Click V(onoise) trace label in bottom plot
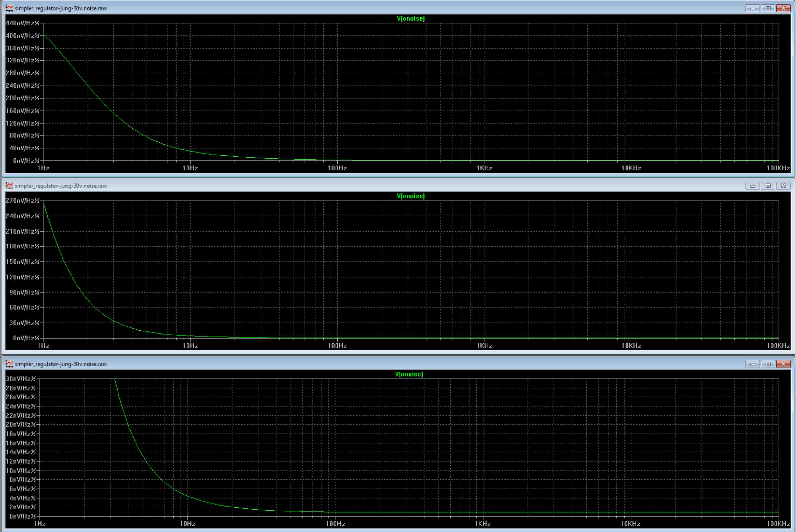This screenshot has width=796, height=532. click(409, 374)
